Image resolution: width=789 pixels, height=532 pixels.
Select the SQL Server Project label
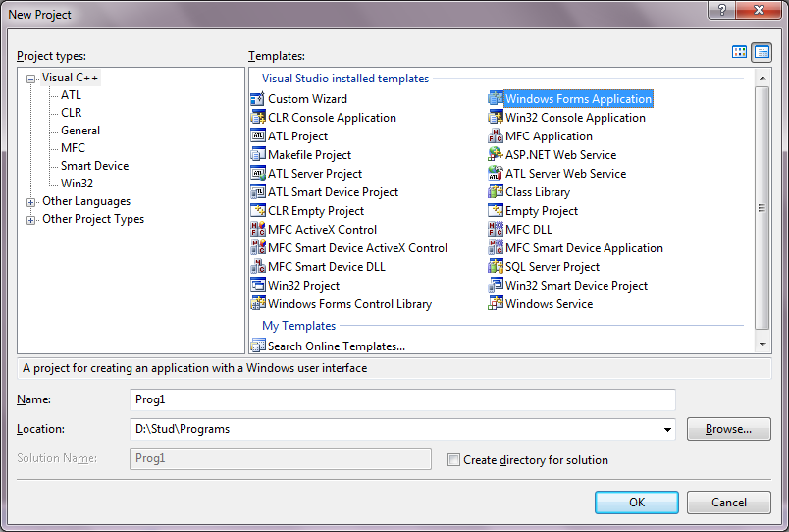[x=552, y=267]
